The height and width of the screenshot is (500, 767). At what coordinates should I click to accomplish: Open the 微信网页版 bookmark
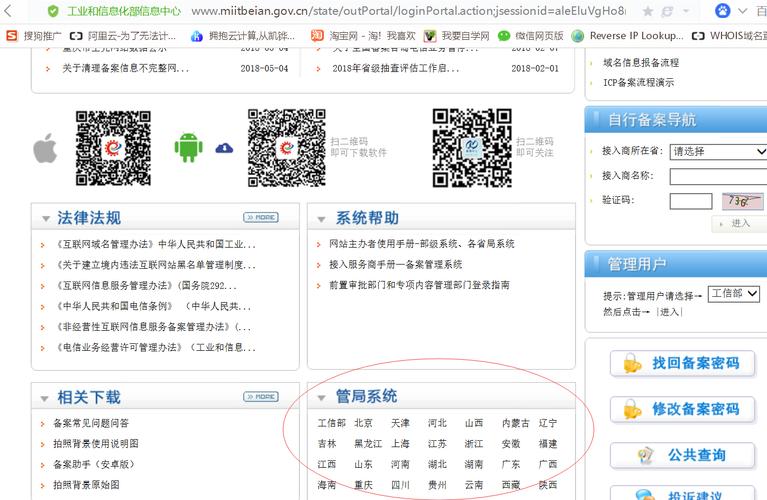(x=530, y=36)
